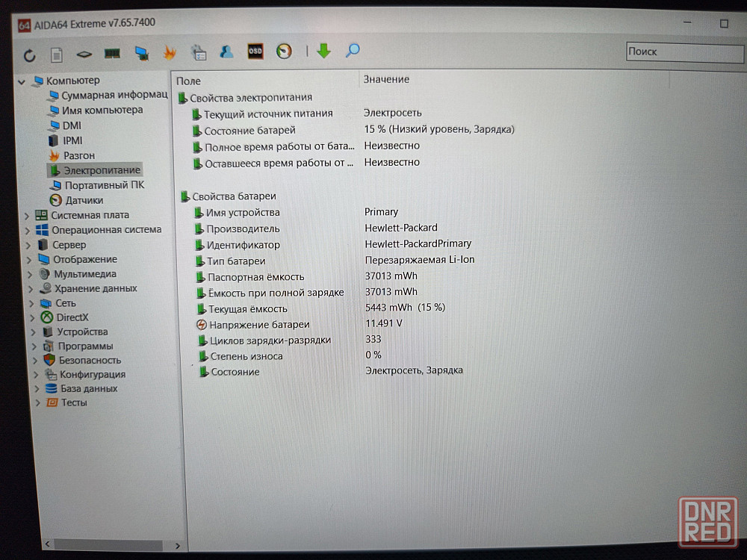Click the monitor diagnostics toolbar icon
The image size is (747, 560).
click(141, 53)
